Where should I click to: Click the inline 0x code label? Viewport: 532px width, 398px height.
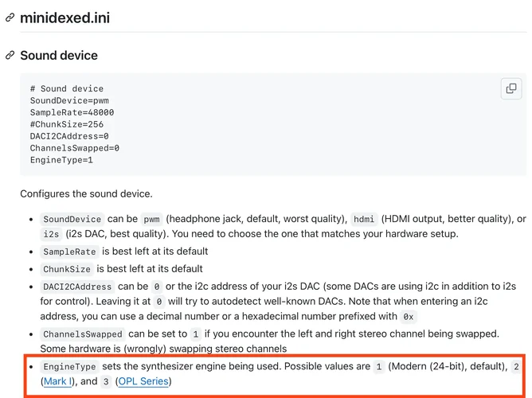pos(409,317)
